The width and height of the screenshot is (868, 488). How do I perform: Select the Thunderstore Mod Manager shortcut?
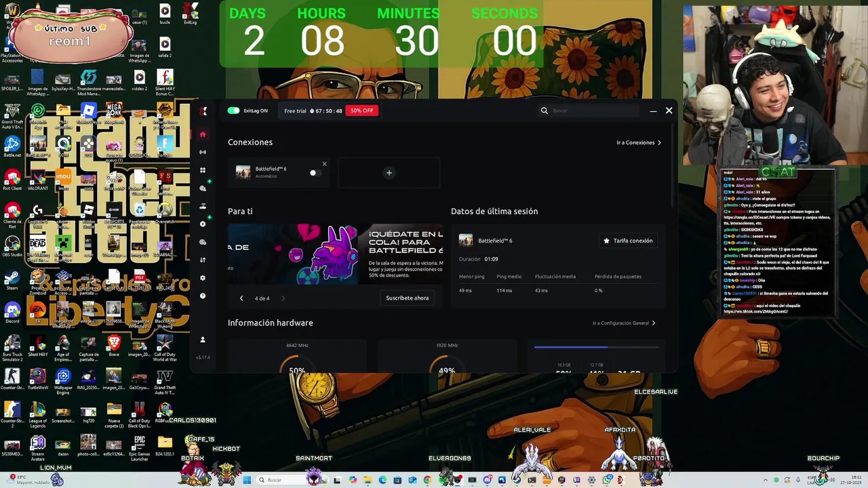click(x=89, y=83)
